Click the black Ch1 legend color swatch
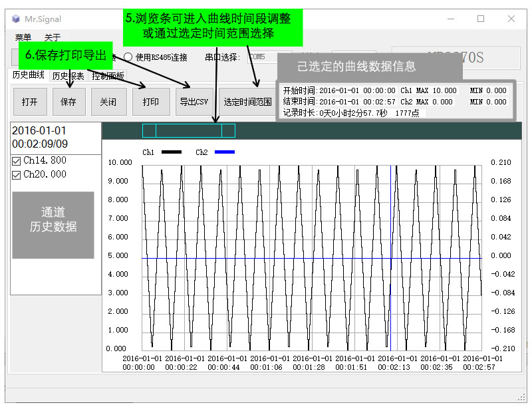Viewport: 532px width, 407px height. (172, 152)
